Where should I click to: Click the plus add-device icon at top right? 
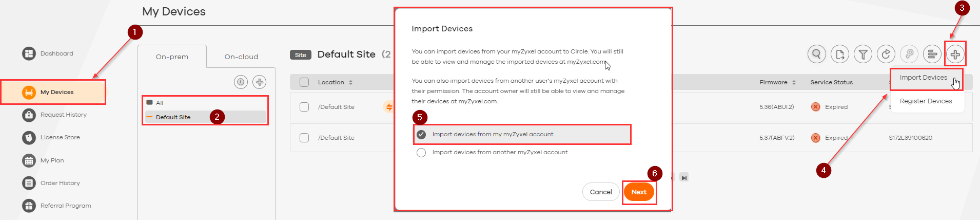click(x=955, y=54)
